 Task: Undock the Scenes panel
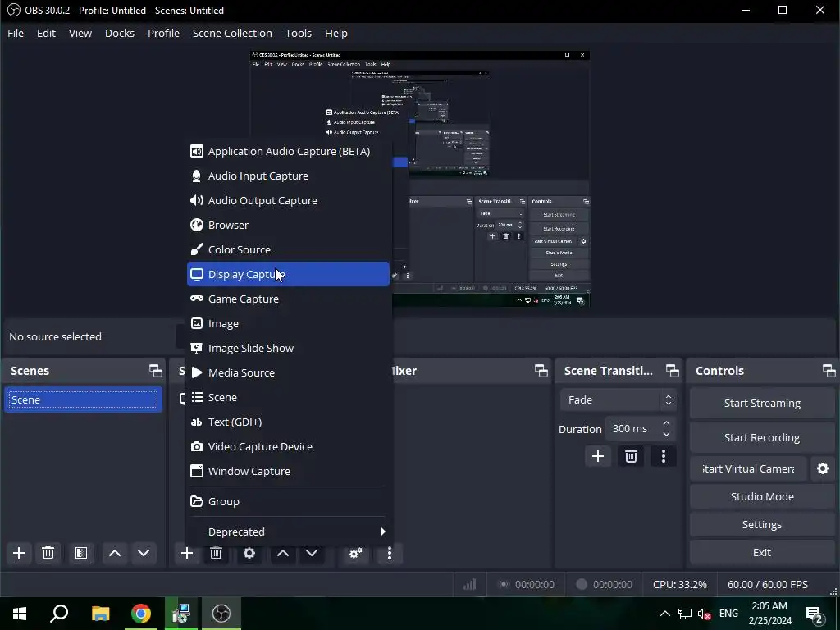click(x=155, y=371)
